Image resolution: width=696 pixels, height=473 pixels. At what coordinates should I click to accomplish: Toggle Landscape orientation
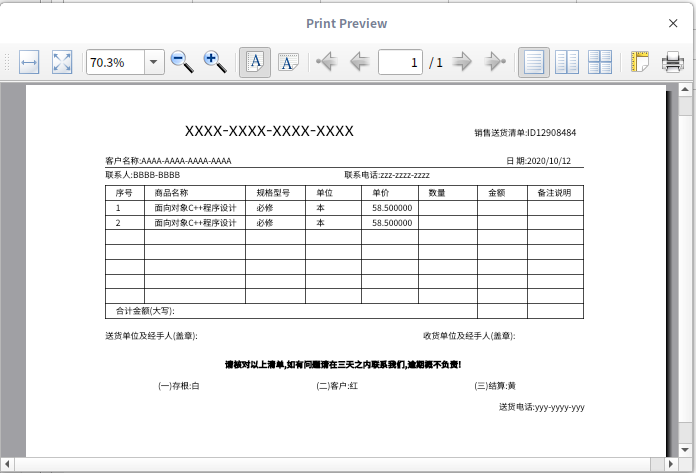[x=288, y=62]
